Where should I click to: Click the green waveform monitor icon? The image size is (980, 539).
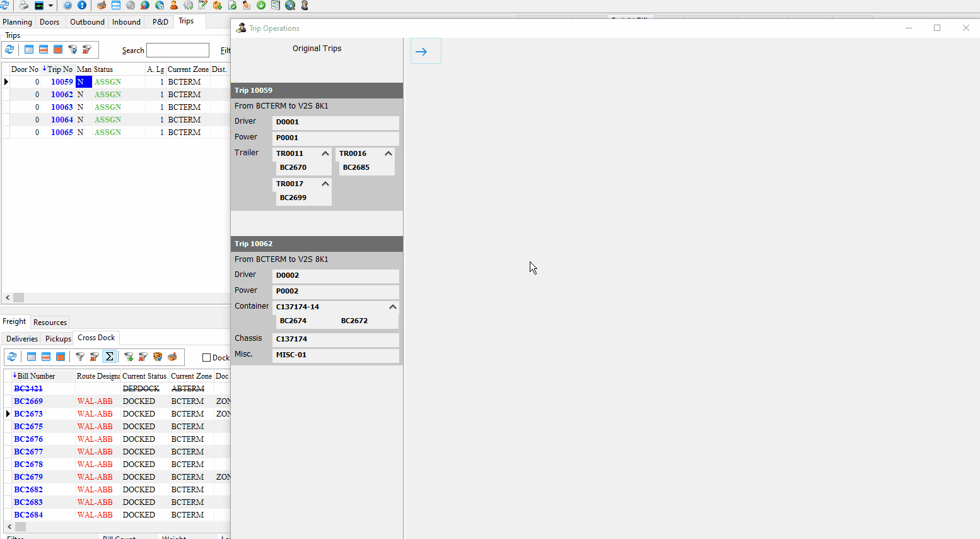[x=39, y=5]
